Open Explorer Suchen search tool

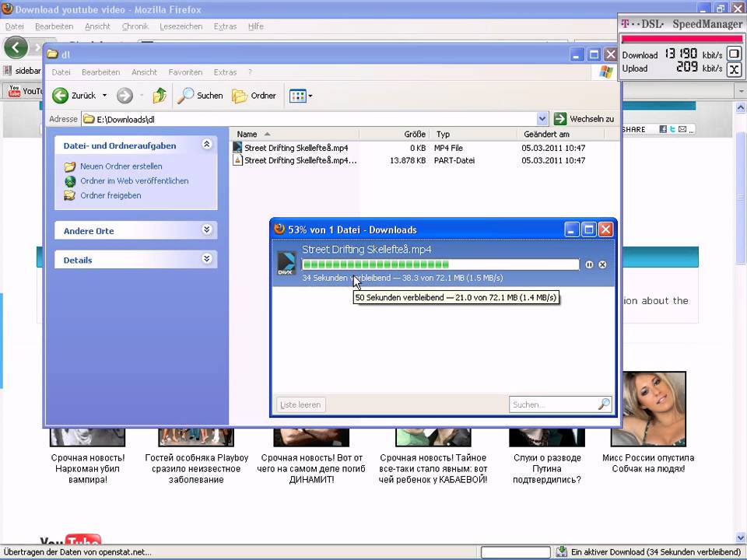(x=200, y=96)
